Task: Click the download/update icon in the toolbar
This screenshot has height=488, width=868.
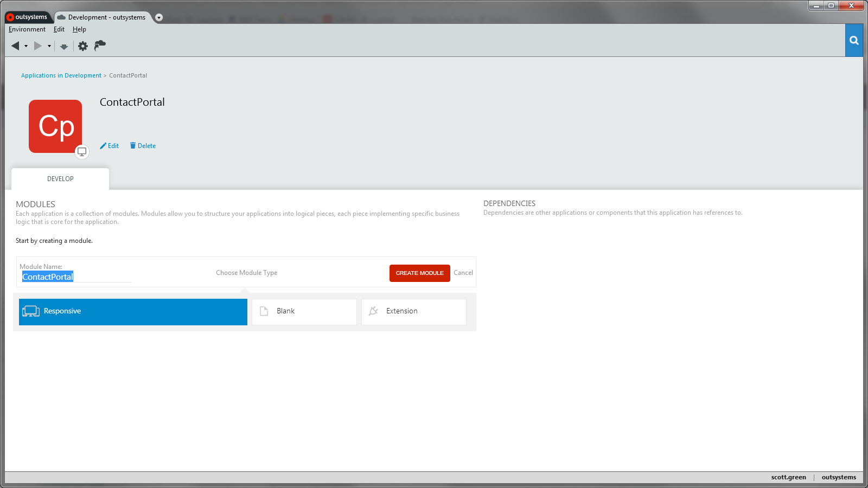Action: (63, 46)
